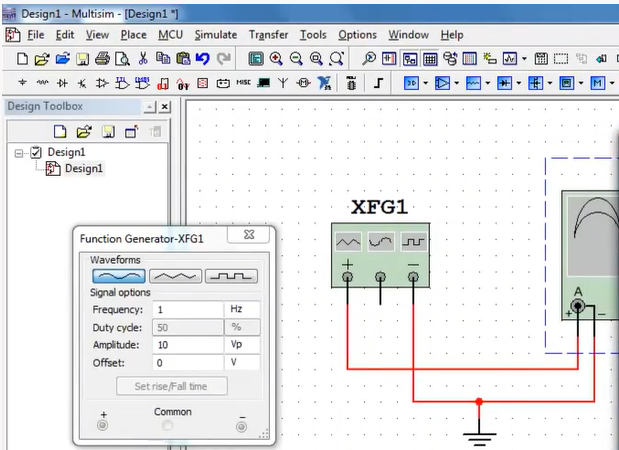Open the Frequency unit Hz dropdown
This screenshot has width=619, height=450.
point(242,309)
